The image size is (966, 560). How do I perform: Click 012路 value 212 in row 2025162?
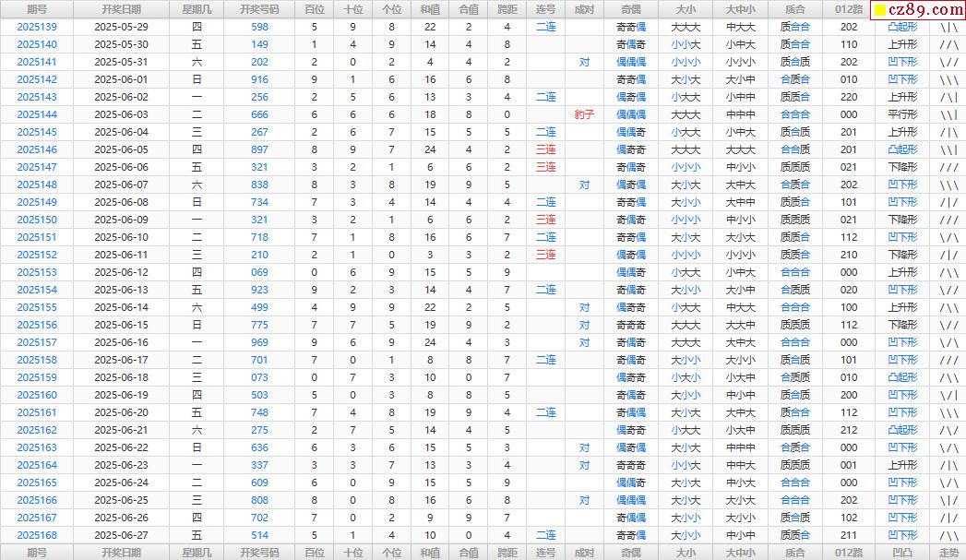[x=848, y=430]
